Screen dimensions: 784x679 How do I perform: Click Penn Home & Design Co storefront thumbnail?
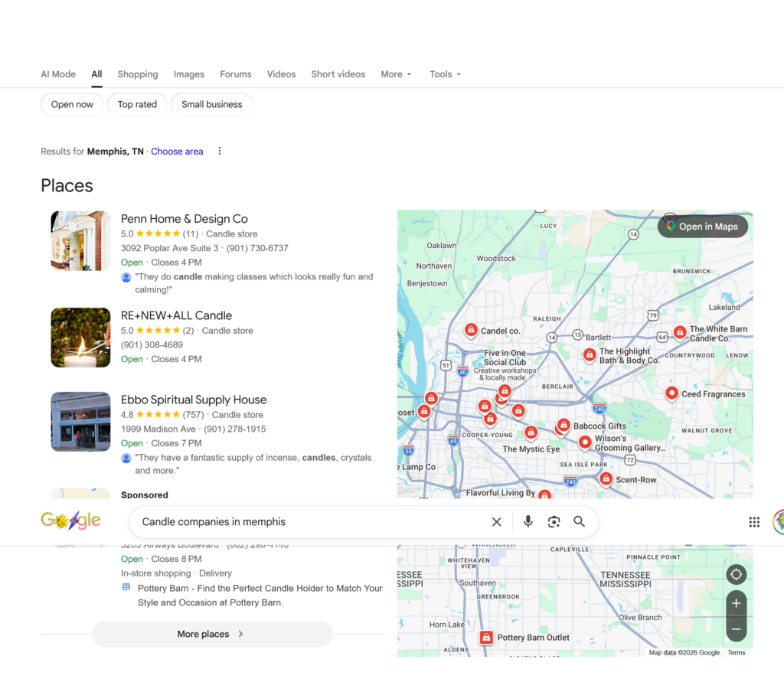[80, 240]
